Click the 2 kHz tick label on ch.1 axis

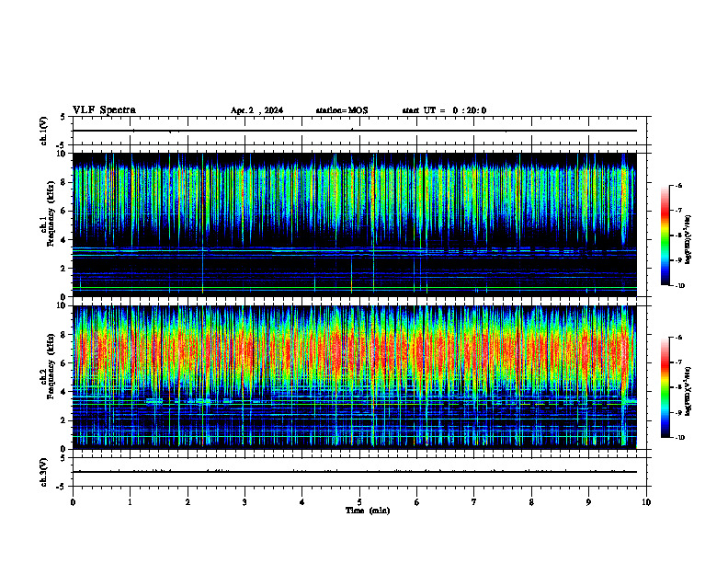point(64,268)
